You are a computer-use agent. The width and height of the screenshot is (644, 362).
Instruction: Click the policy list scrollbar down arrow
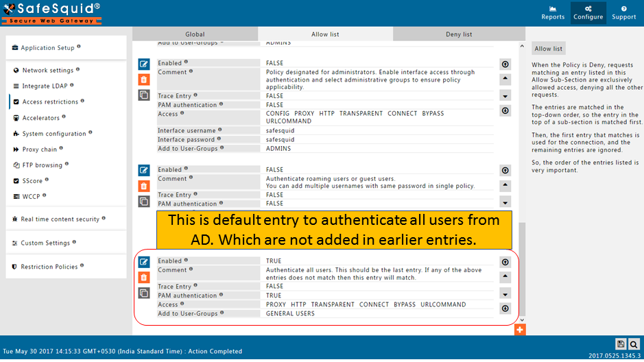coord(522,319)
